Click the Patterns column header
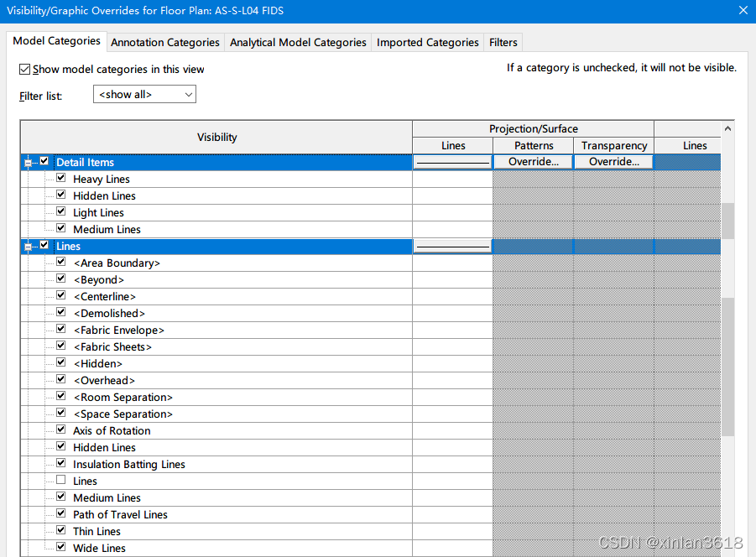This screenshot has height=557, width=756. pyautogui.click(x=534, y=145)
